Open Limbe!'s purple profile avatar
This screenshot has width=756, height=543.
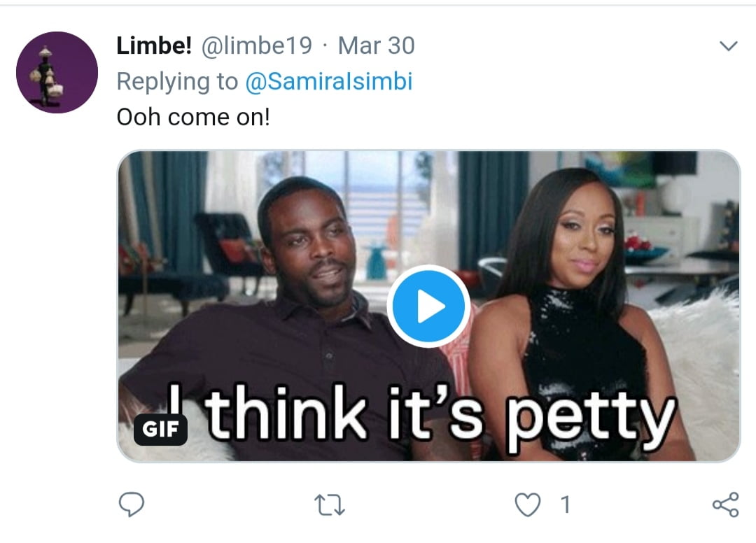pyautogui.click(x=57, y=73)
